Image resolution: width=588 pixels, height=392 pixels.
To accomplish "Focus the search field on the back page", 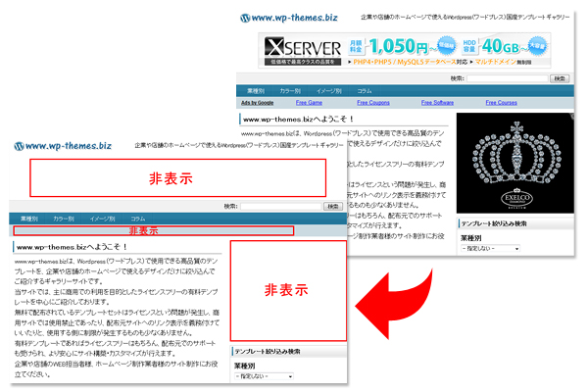I will point(508,78).
